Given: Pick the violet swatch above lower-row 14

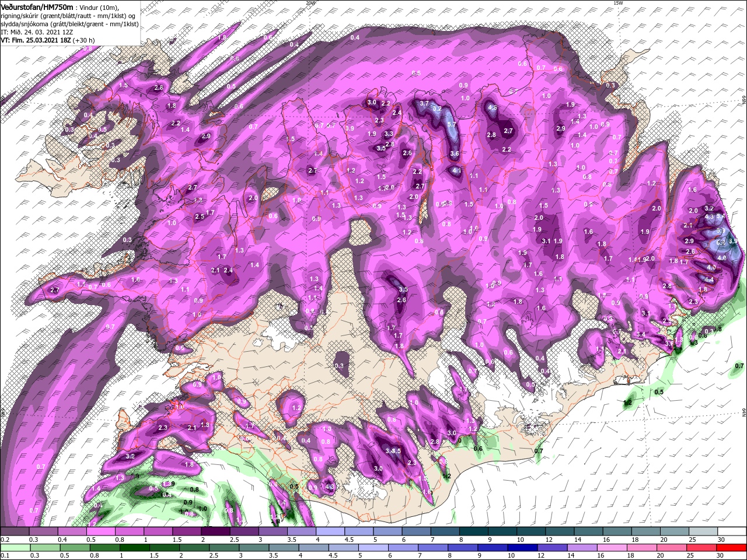Looking at the screenshot, I should coord(584,547).
